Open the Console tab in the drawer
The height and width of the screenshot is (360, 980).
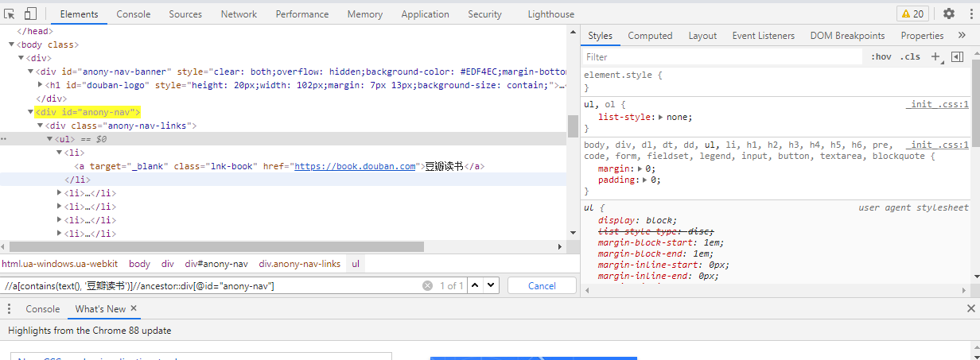coord(43,309)
